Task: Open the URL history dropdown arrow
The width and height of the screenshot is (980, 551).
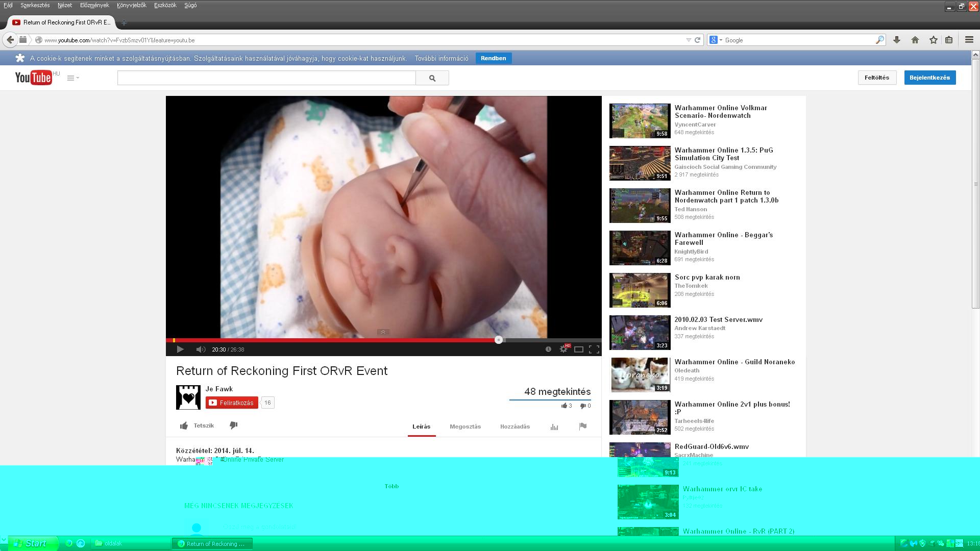Action: [x=689, y=40]
